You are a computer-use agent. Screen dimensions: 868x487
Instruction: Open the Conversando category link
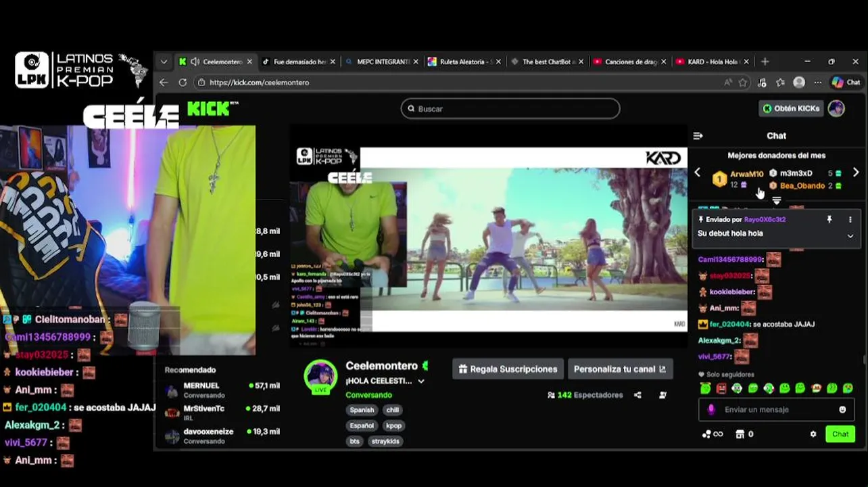click(368, 395)
